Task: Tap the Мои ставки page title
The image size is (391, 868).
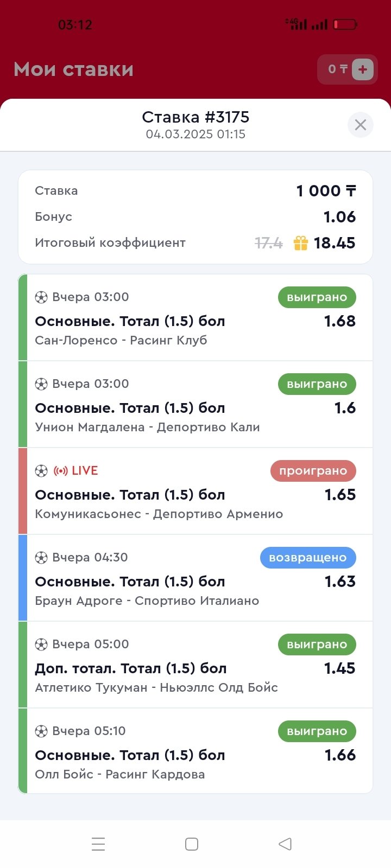Action: point(73,69)
